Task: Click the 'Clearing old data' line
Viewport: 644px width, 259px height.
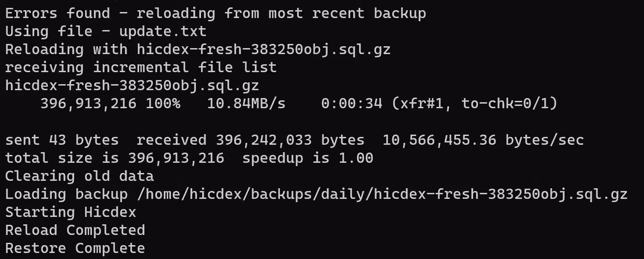Action: pyautogui.click(x=79, y=176)
